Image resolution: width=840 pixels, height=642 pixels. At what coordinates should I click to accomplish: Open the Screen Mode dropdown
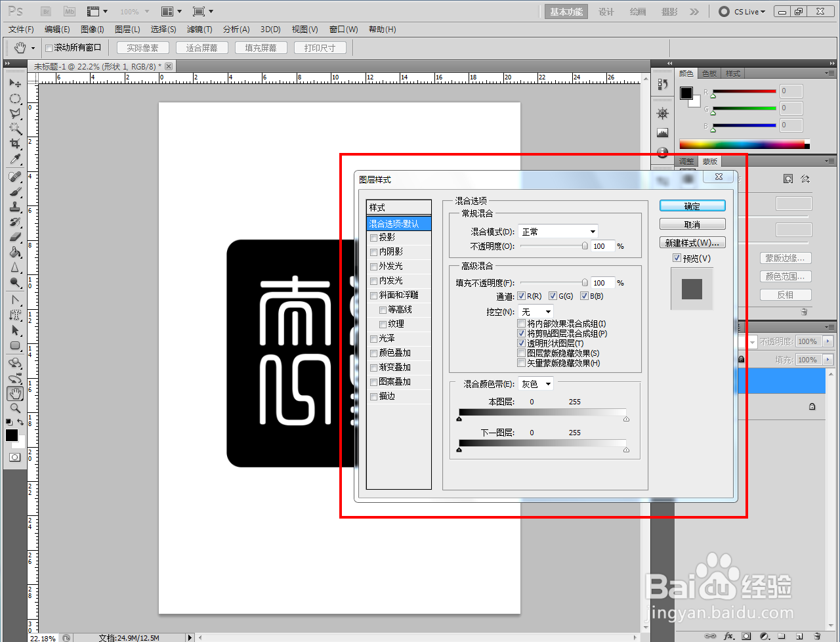[x=203, y=12]
